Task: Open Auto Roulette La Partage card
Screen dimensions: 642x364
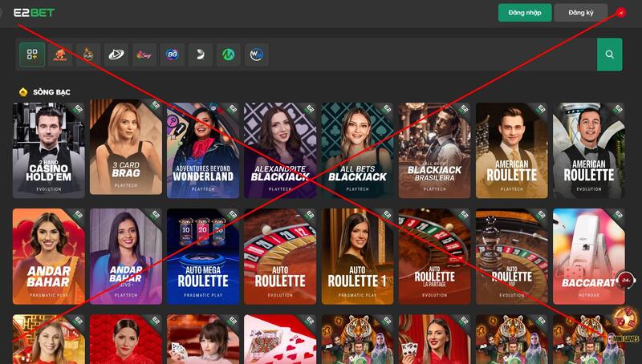Action: click(x=435, y=257)
